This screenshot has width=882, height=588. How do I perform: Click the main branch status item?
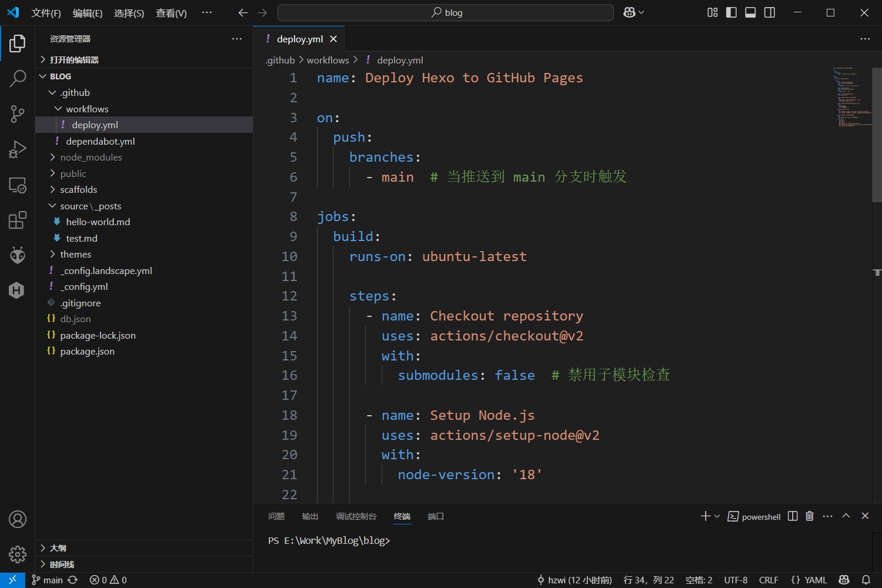point(47,580)
